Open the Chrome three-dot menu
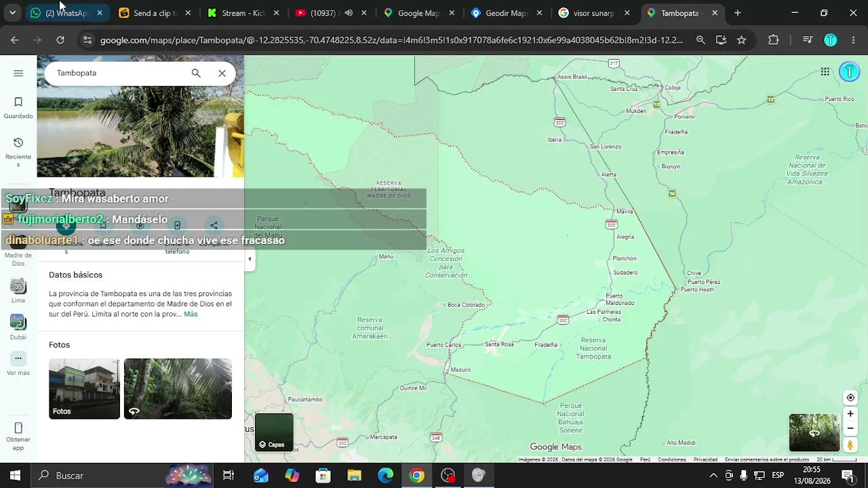 tap(853, 40)
